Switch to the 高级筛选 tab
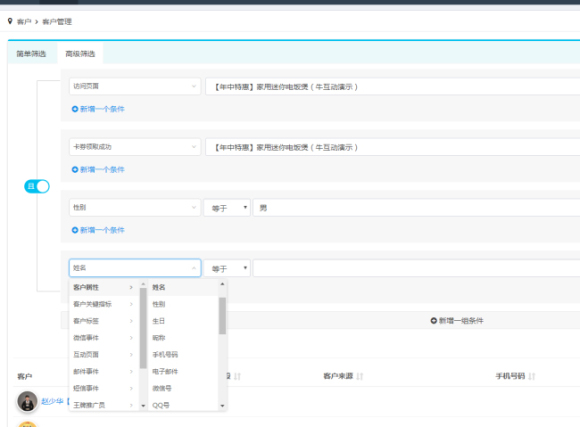 [80, 54]
